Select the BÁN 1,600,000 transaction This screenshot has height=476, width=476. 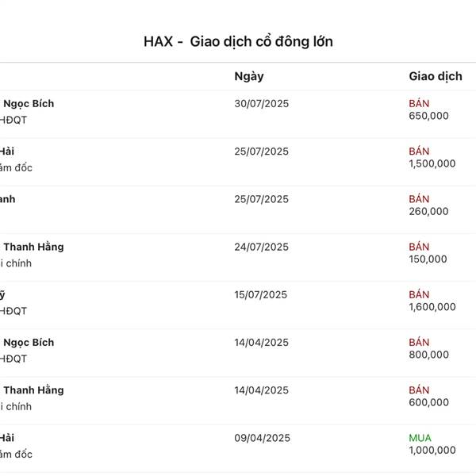[432, 301]
